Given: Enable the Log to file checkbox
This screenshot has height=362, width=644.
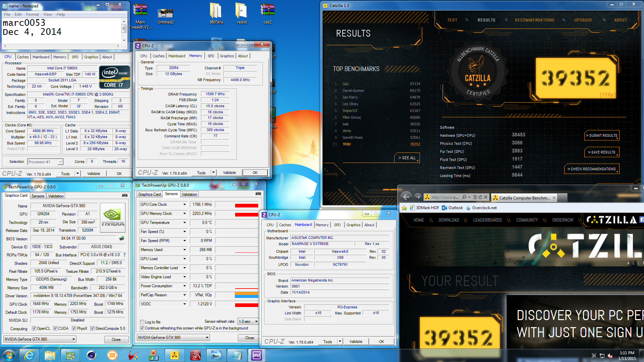Looking at the screenshot, I should click(142, 322).
